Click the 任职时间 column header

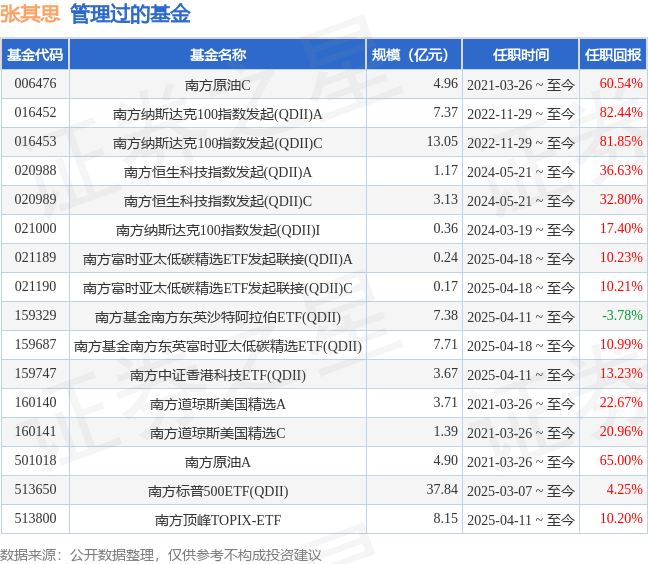[521, 55]
